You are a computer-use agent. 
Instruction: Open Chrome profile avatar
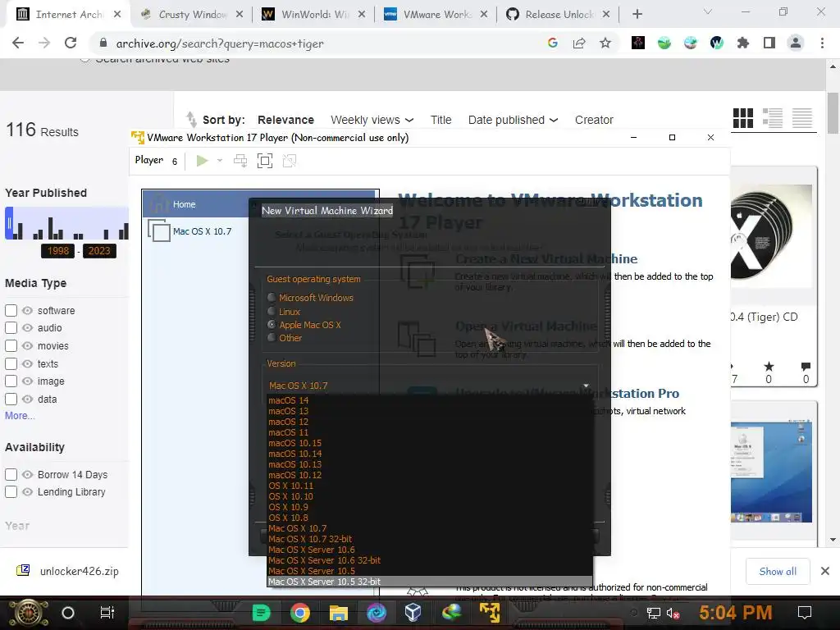coord(796,43)
